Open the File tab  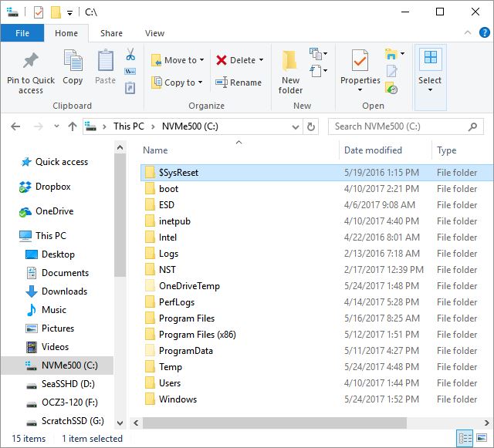pos(22,33)
